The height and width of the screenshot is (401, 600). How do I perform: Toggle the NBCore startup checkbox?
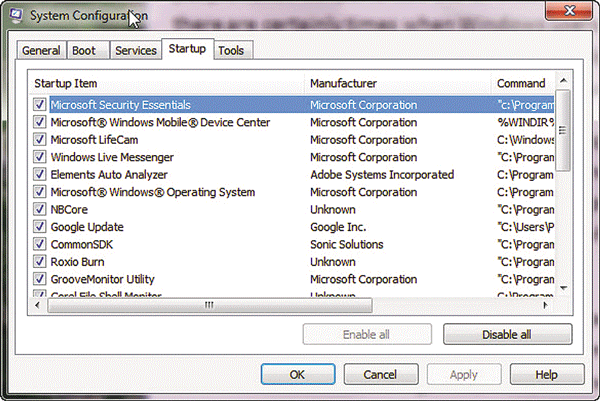click(40, 210)
